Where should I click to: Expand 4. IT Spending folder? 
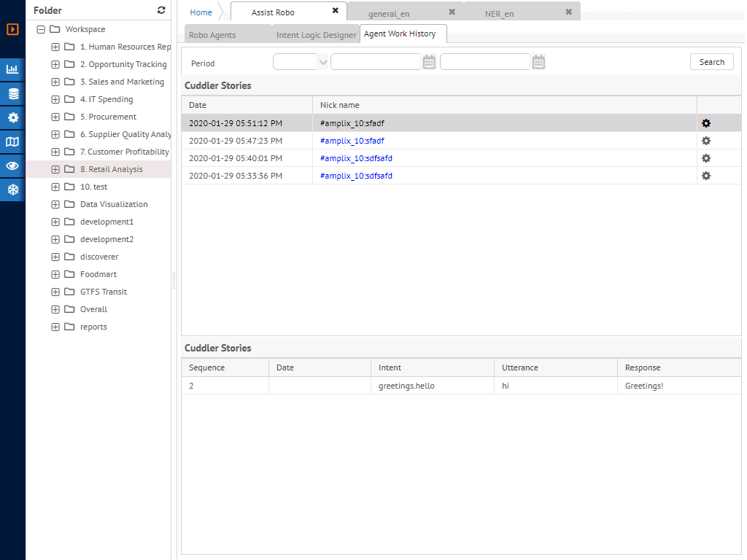(55, 99)
